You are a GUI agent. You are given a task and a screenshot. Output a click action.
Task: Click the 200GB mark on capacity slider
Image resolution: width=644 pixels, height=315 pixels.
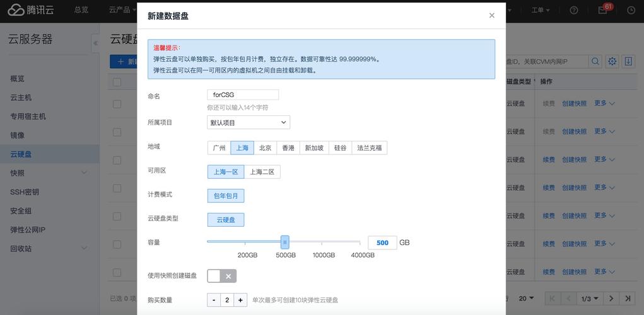tap(247, 255)
